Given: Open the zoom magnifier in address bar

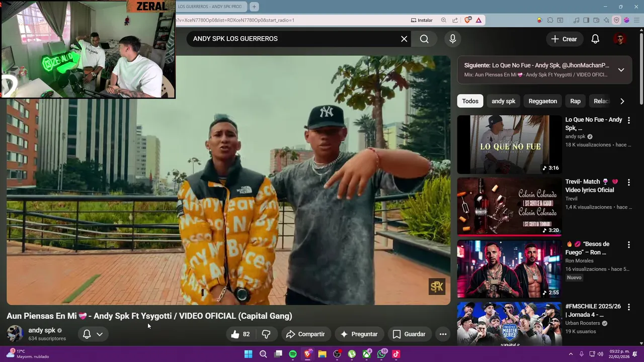Looking at the screenshot, I should click(x=443, y=20).
